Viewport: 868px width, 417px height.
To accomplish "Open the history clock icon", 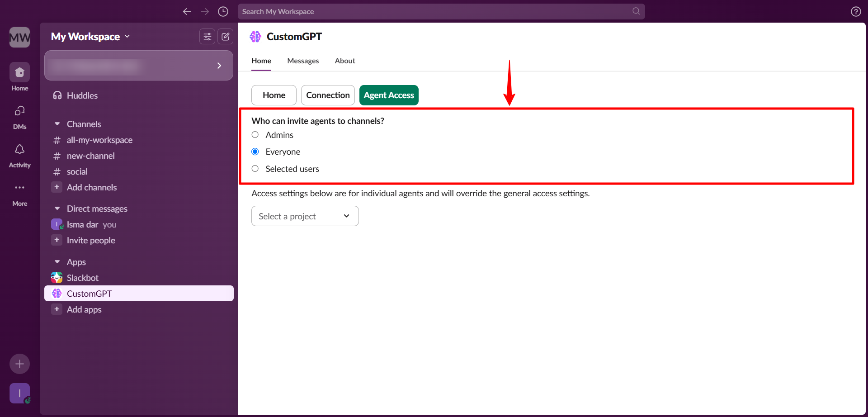I will (223, 12).
